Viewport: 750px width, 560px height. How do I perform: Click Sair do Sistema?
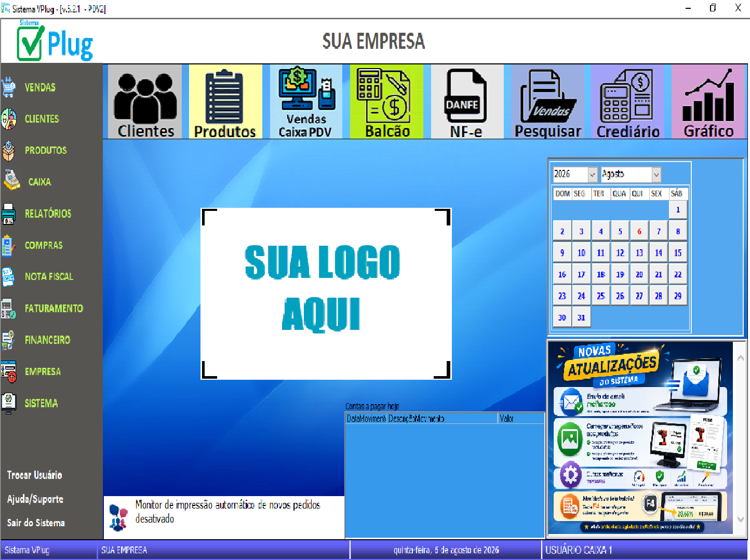click(x=36, y=523)
